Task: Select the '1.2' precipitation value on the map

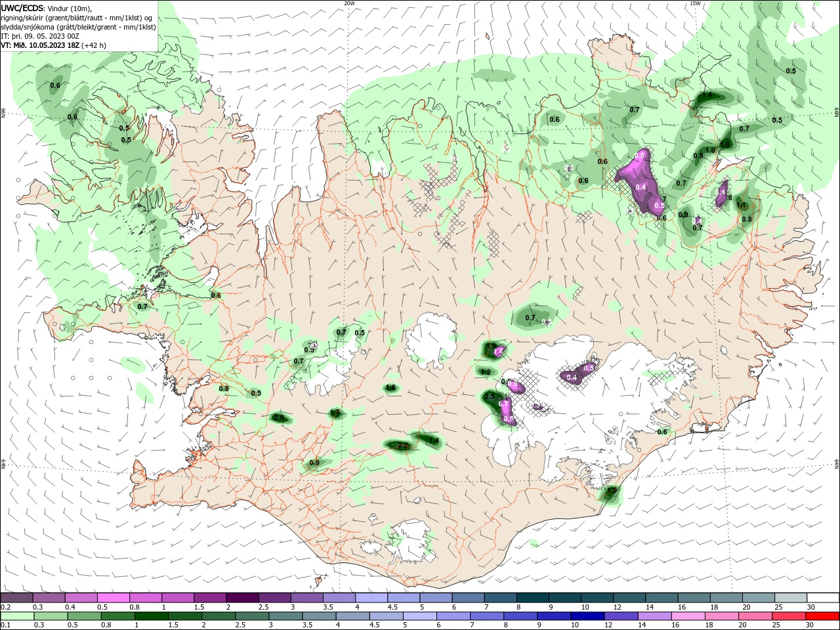Action: (486, 372)
